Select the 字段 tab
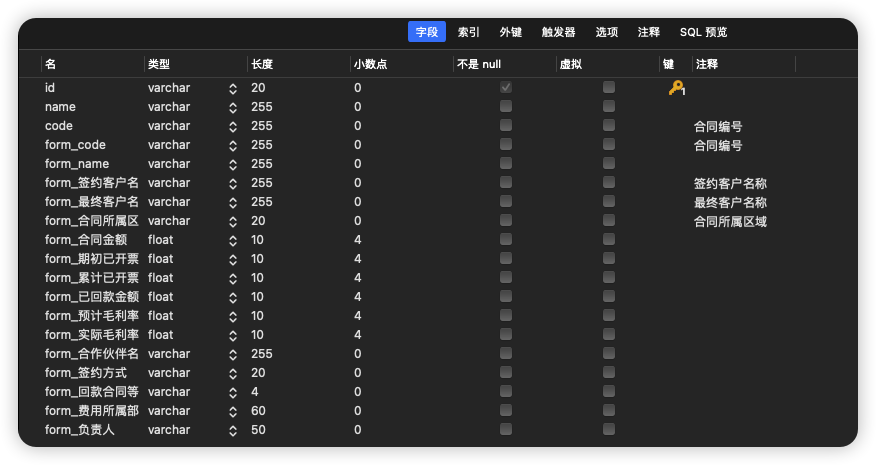The height and width of the screenshot is (465, 876). click(x=427, y=32)
